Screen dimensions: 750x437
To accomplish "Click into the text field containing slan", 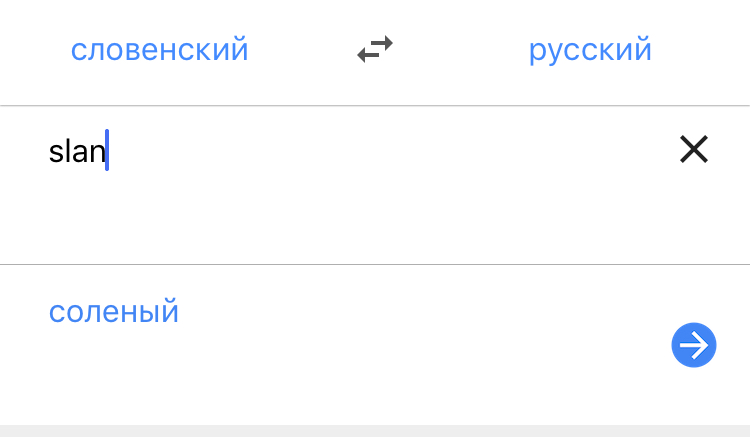I will pos(300,152).
